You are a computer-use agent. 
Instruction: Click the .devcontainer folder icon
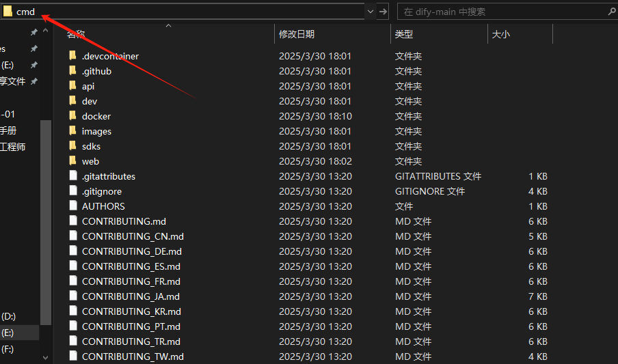pos(73,56)
